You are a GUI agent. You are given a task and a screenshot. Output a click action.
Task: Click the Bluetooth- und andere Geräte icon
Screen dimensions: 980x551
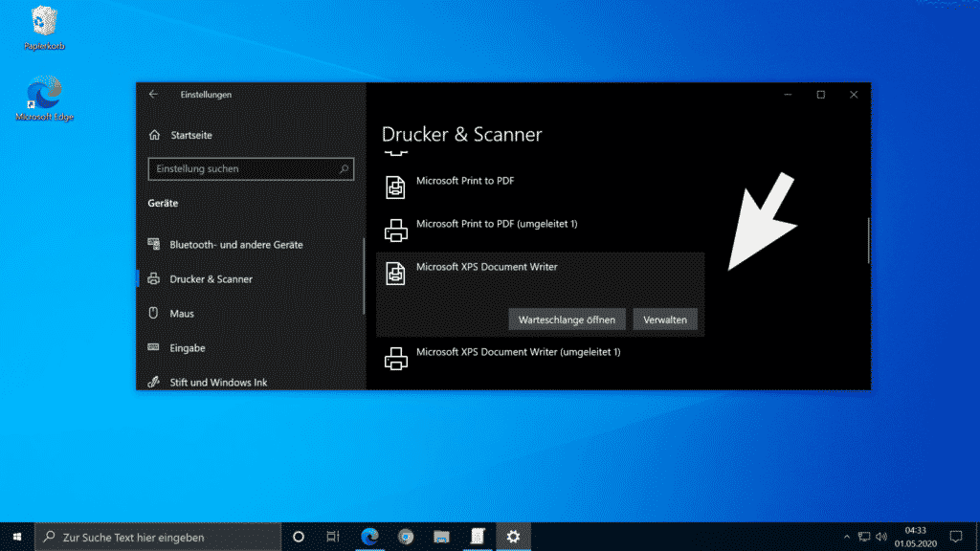(154, 244)
